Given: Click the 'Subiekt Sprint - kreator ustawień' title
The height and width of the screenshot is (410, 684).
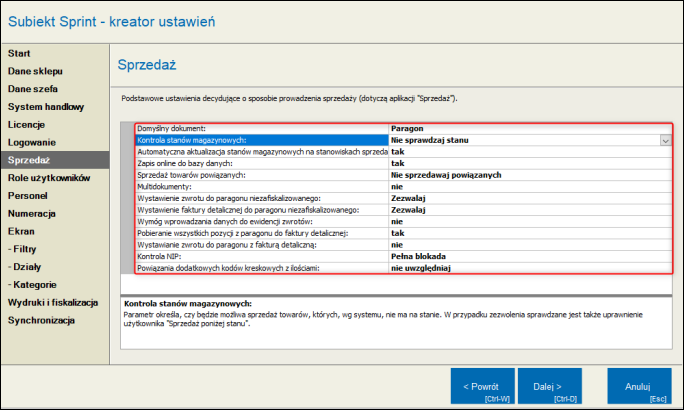Looking at the screenshot, I should tap(112, 22).
